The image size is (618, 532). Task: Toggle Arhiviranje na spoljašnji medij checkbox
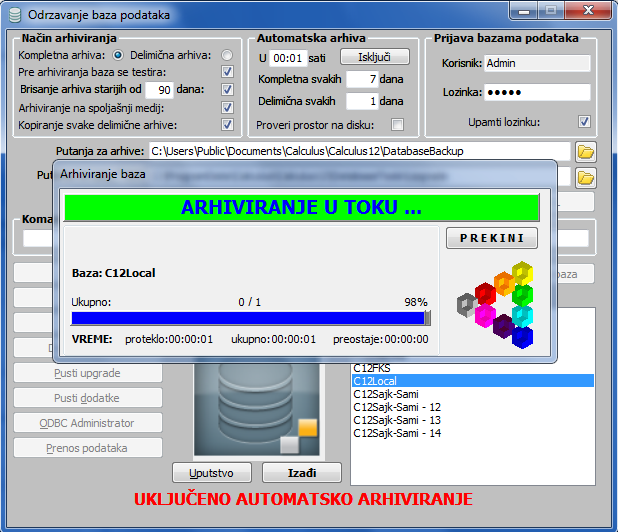(227, 107)
